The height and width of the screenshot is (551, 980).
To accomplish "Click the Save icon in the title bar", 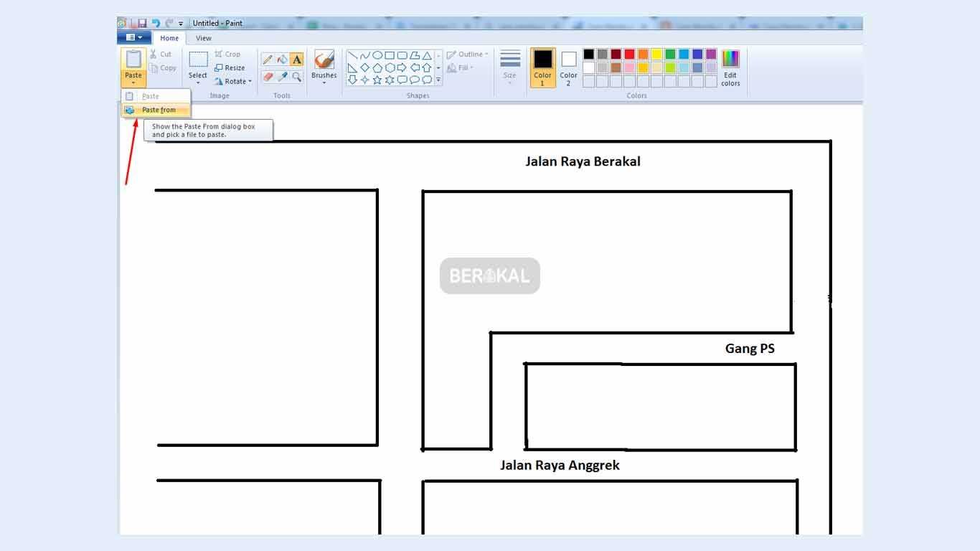I will pyautogui.click(x=143, y=24).
